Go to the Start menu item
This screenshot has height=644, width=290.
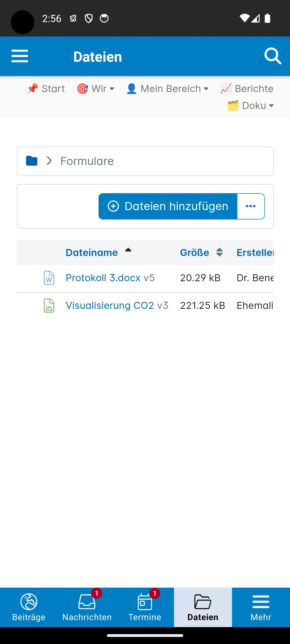[46, 89]
